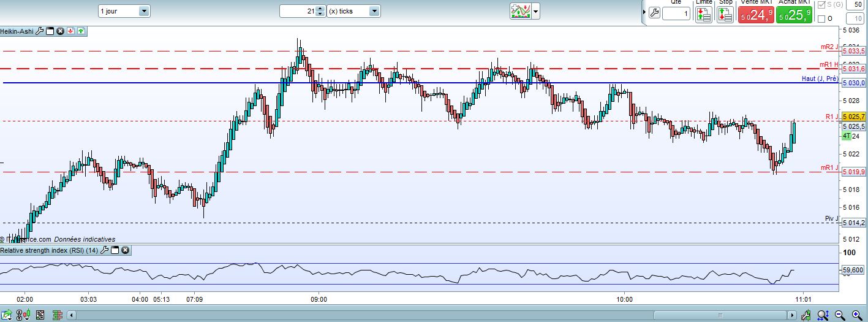Image resolution: width=868 pixels, height=322 pixels.
Task: Open the add indicators chart icon
Action: click(x=521, y=11)
